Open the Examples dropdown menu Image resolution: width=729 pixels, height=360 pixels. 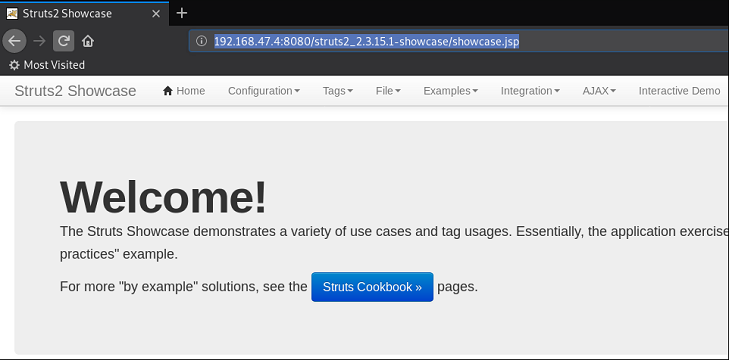pyautogui.click(x=451, y=91)
